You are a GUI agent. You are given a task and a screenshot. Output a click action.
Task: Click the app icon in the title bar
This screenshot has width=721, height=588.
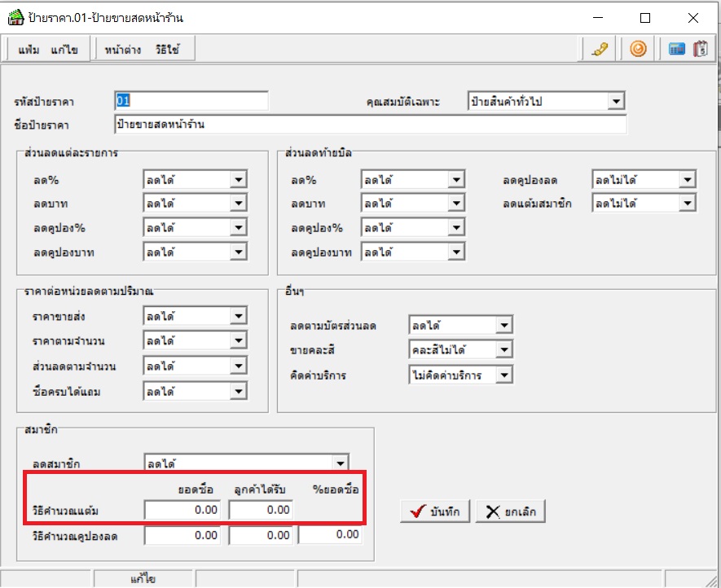click(15, 17)
